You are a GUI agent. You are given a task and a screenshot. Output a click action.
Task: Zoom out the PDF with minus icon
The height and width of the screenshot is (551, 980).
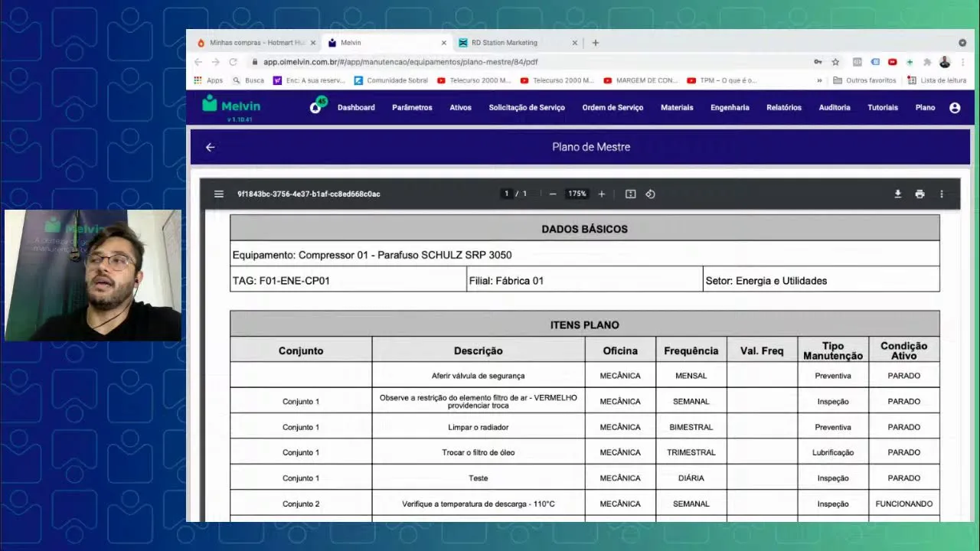click(x=553, y=194)
